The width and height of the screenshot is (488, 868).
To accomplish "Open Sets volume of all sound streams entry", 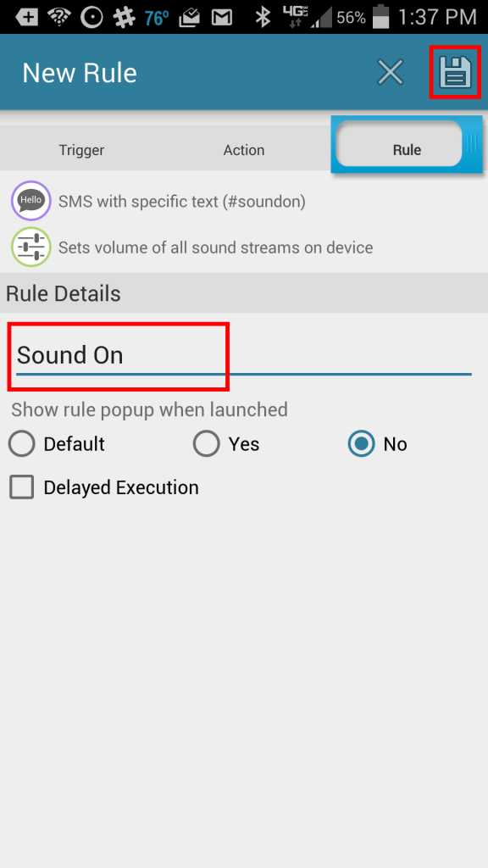I will pos(244,247).
